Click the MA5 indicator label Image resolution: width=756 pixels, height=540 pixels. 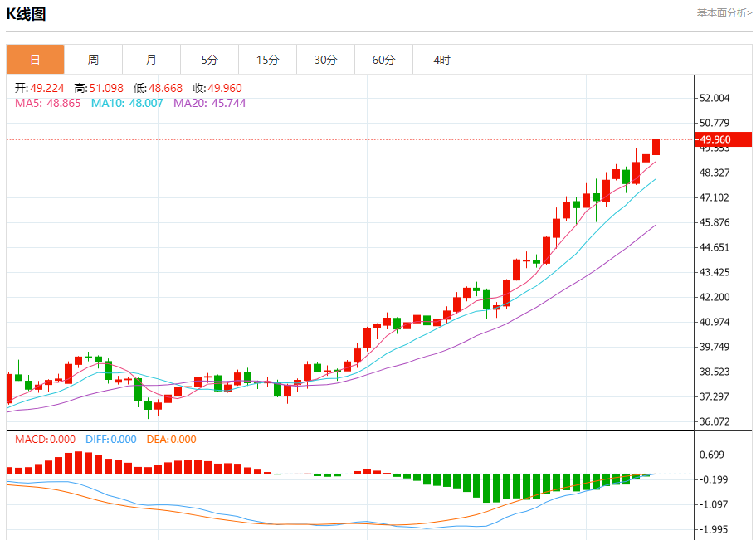(48, 103)
